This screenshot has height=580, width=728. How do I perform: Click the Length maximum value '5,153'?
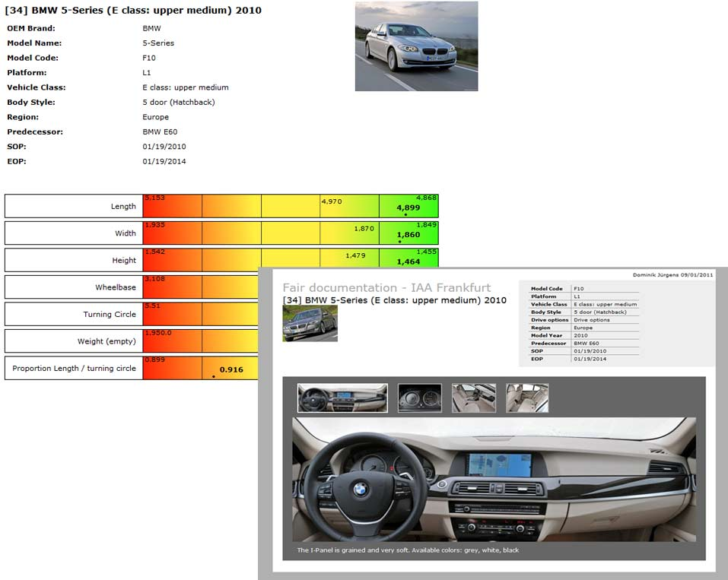click(154, 198)
